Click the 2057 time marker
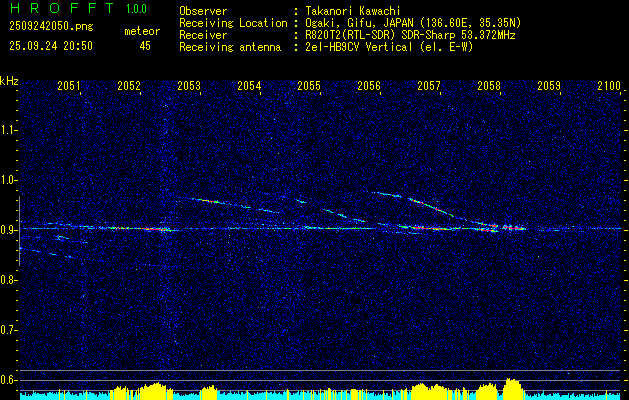Image resolution: width=629 pixels, height=400 pixels. [x=429, y=86]
